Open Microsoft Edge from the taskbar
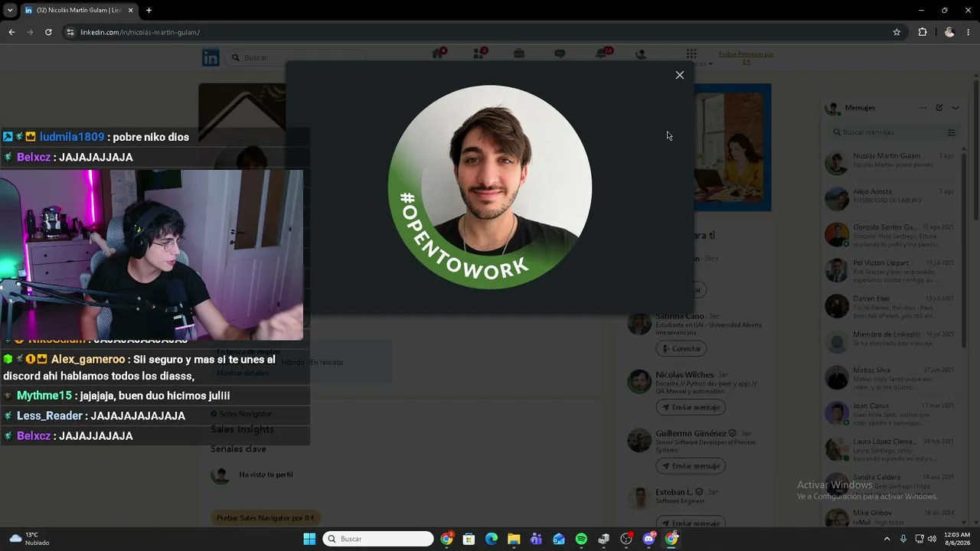 coord(492,539)
